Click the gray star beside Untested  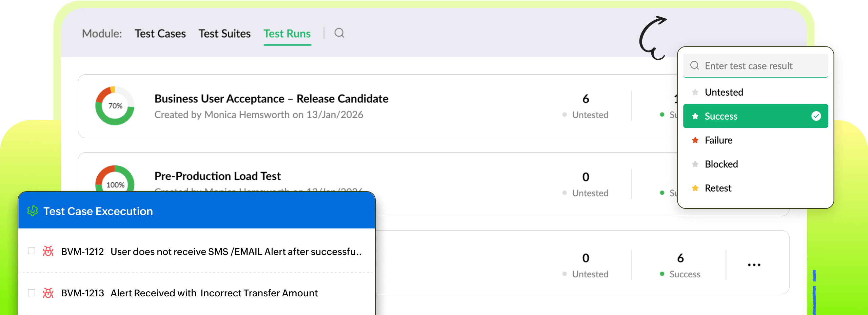695,92
